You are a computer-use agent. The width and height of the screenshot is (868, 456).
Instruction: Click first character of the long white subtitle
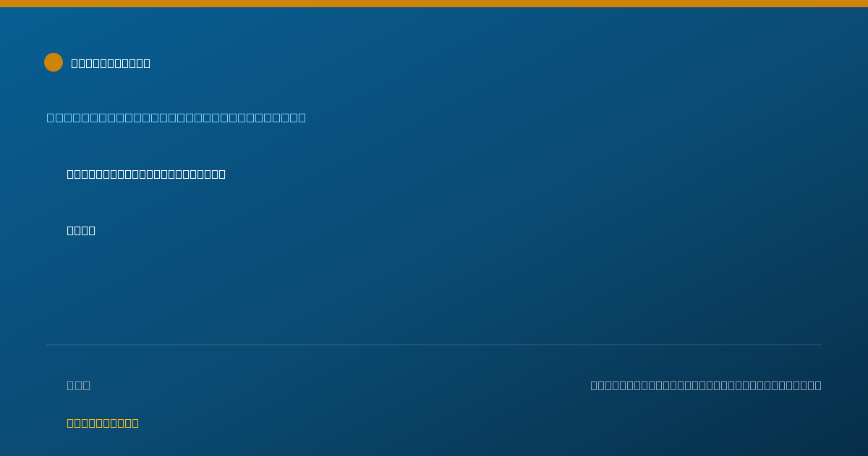click(x=71, y=174)
